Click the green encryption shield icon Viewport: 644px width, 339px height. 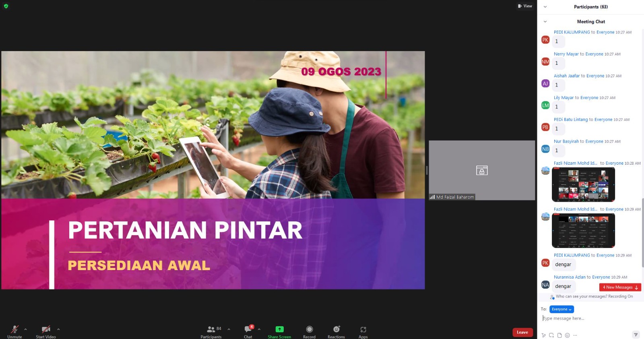[6, 6]
